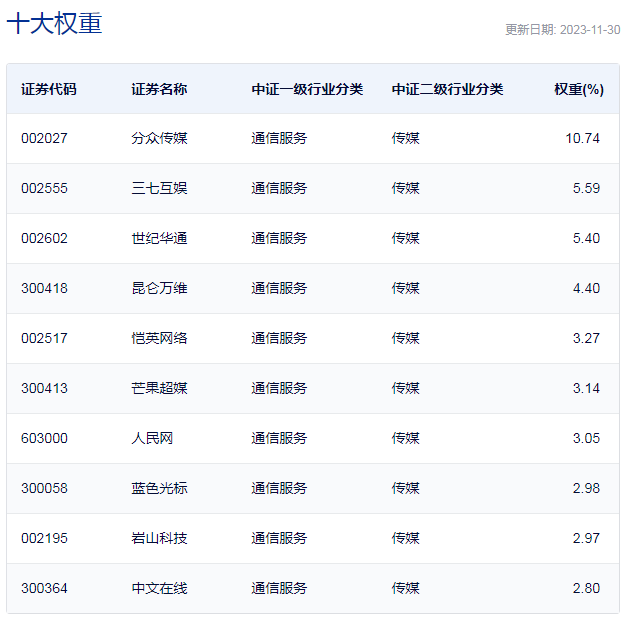Click 通信服务 in the 芒果超媒 row
The height and width of the screenshot is (622, 628).
[x=279, y=388]
